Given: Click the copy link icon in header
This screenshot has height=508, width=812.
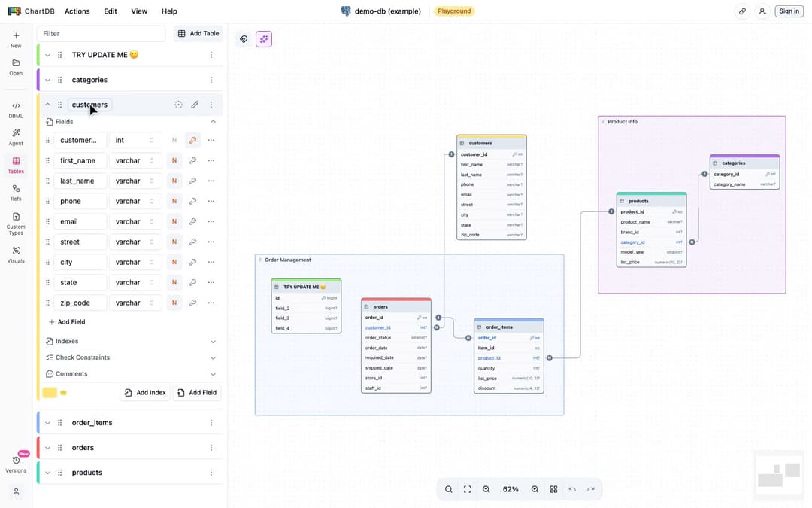Looking at the screenshot, I should point(742,11).
